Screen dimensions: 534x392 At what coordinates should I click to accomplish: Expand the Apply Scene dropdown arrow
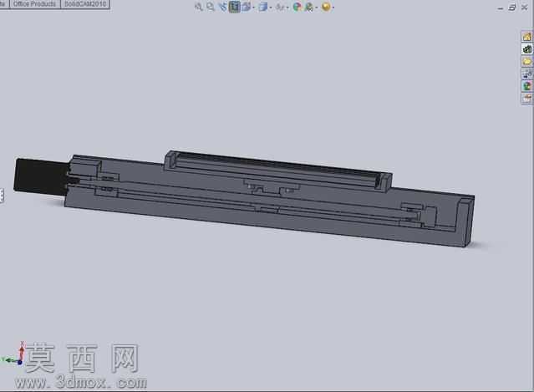click(317, 8)
